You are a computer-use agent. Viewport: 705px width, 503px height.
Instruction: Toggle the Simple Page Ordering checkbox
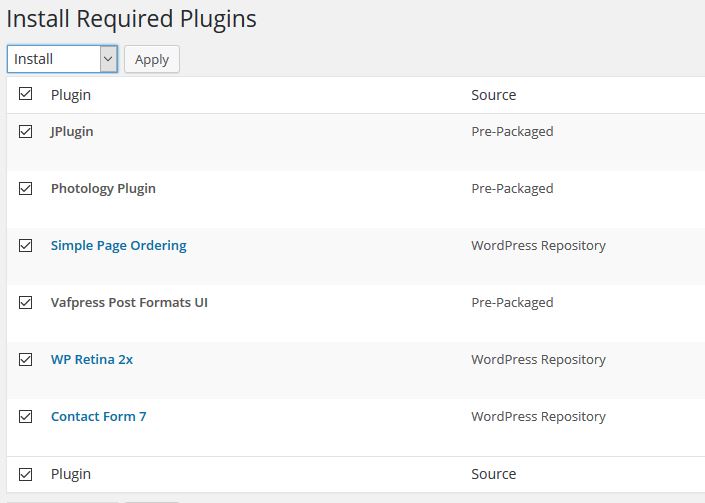tap(26, 245)
